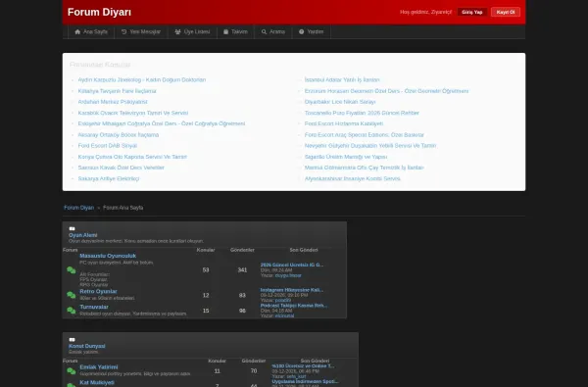588x387 pixels.
Task: Open last post title in Emlak Yatırımı row
Action: coord(303,366)
